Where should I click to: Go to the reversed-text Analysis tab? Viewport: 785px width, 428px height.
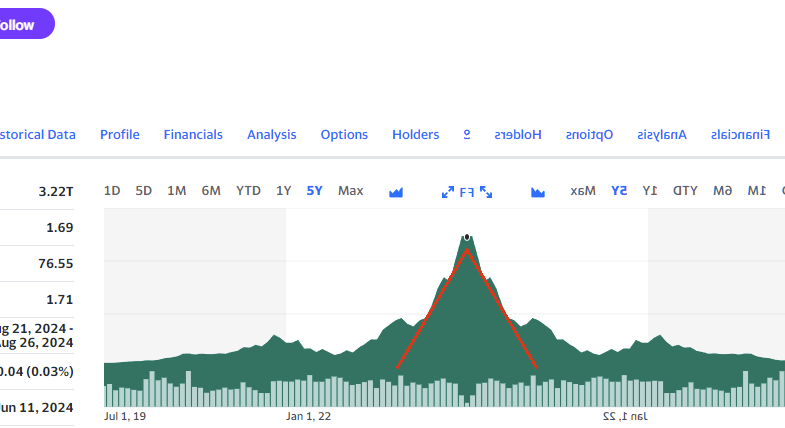[662, 135]
